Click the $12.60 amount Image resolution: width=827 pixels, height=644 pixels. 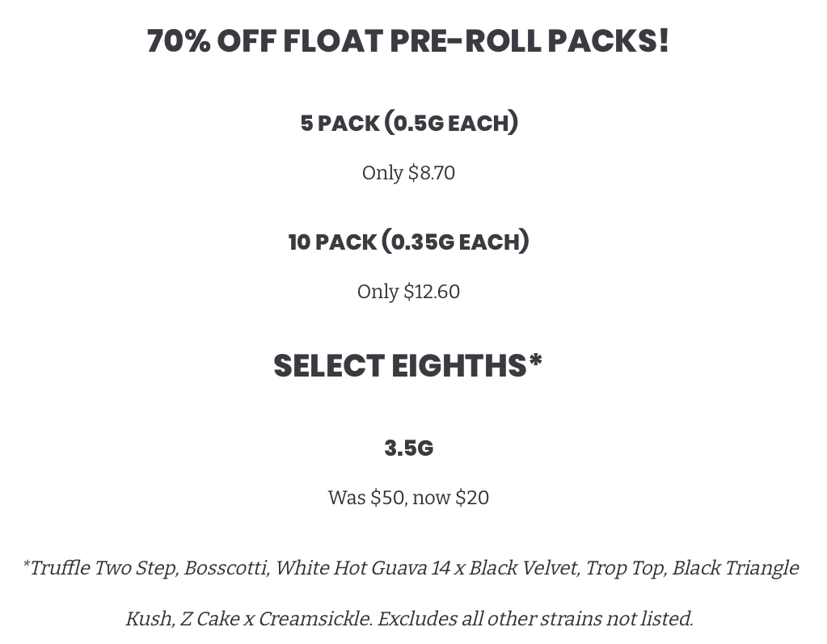432,292
